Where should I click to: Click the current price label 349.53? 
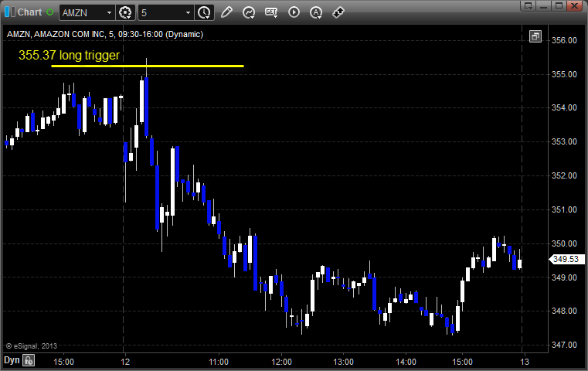[566, 259]
